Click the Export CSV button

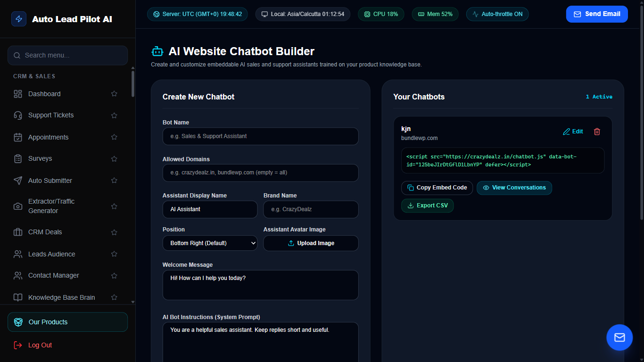click(x=427, y=206)
